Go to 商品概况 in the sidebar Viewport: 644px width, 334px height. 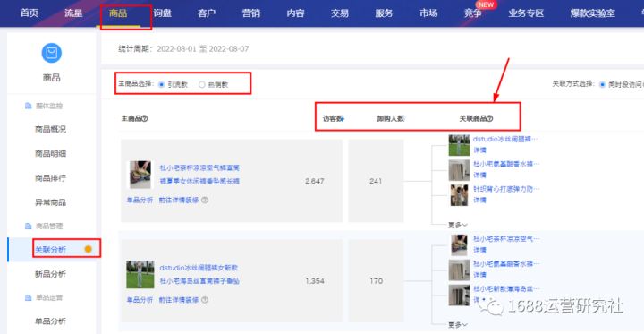50,130
